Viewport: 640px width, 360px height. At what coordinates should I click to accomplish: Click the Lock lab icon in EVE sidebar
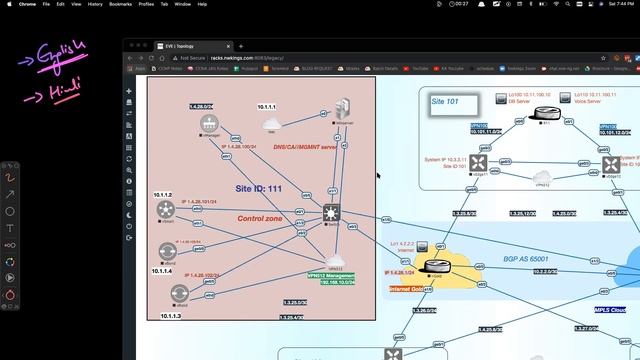(129, 204)
